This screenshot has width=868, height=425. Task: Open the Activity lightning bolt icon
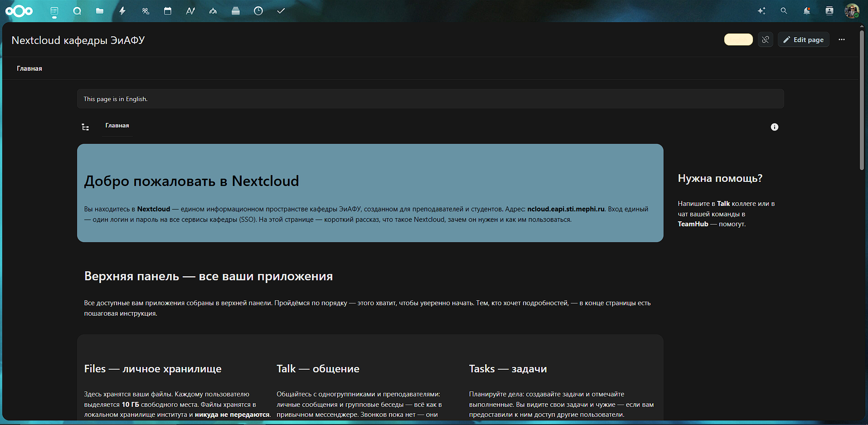click(122, 11)
